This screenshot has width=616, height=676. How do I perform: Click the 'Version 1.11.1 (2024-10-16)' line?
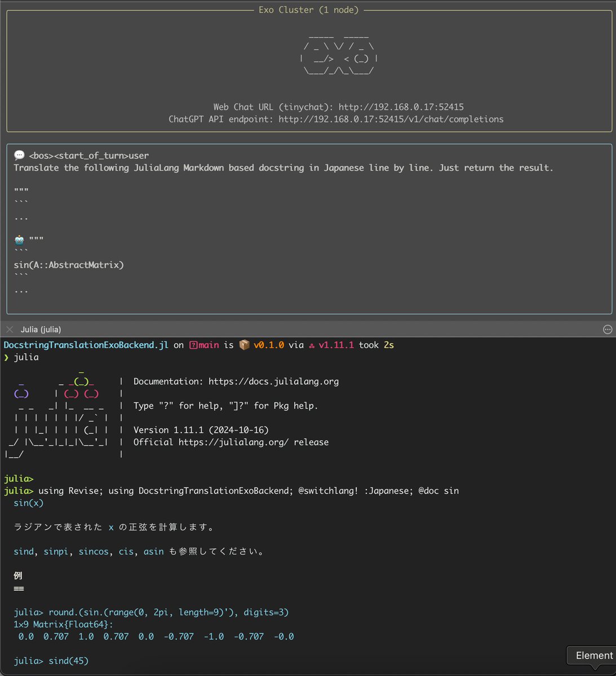(201, 430)
